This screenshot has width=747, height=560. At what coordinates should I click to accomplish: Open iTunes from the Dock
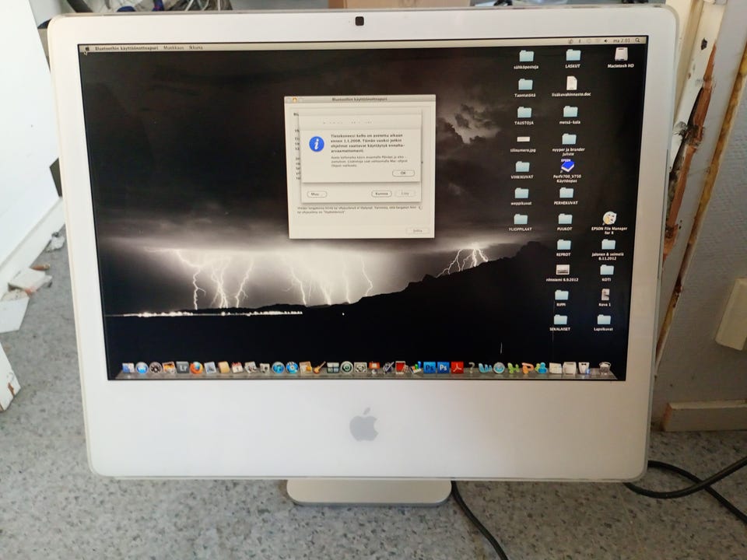[x=279, y=368]
